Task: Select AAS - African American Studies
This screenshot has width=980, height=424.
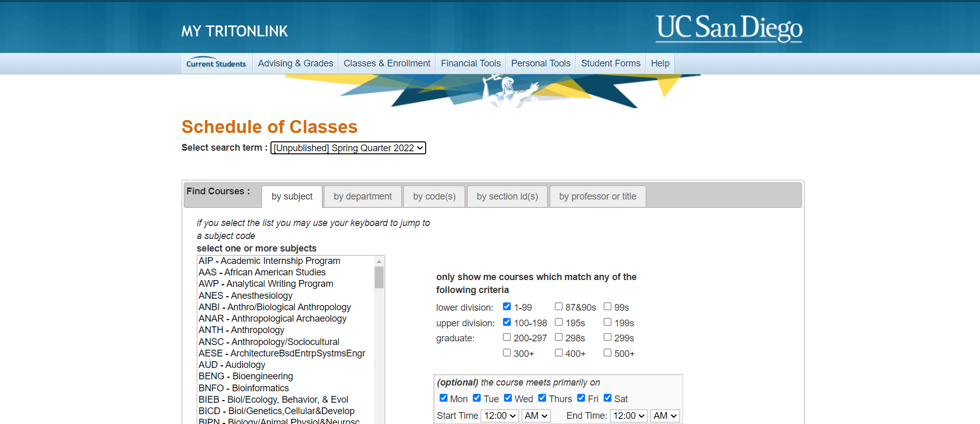Action: tap(285, 272)
